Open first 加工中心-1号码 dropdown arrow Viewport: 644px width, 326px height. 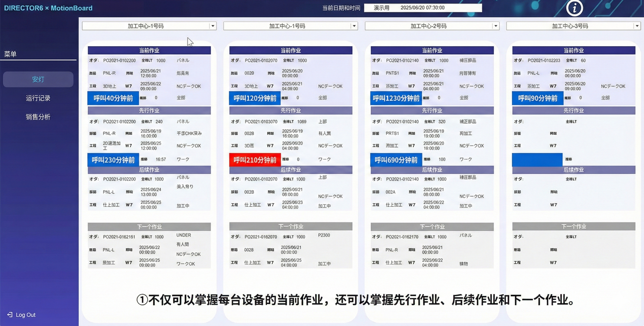[213, 26]
